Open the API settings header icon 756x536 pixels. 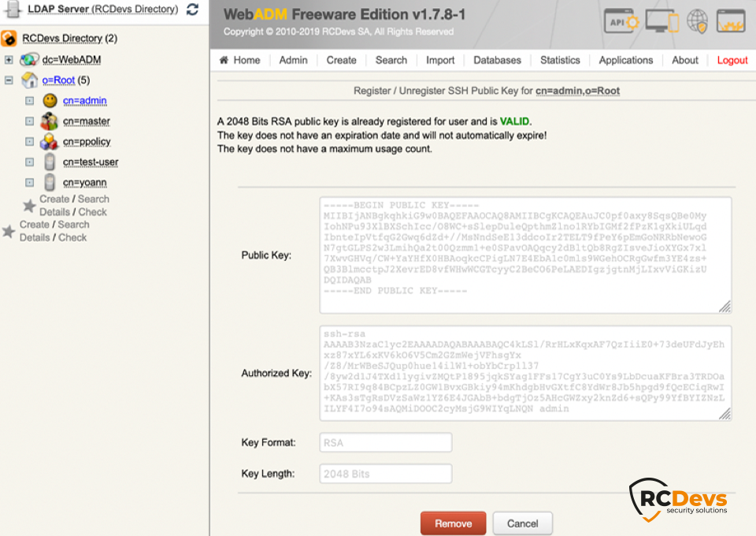621,21
